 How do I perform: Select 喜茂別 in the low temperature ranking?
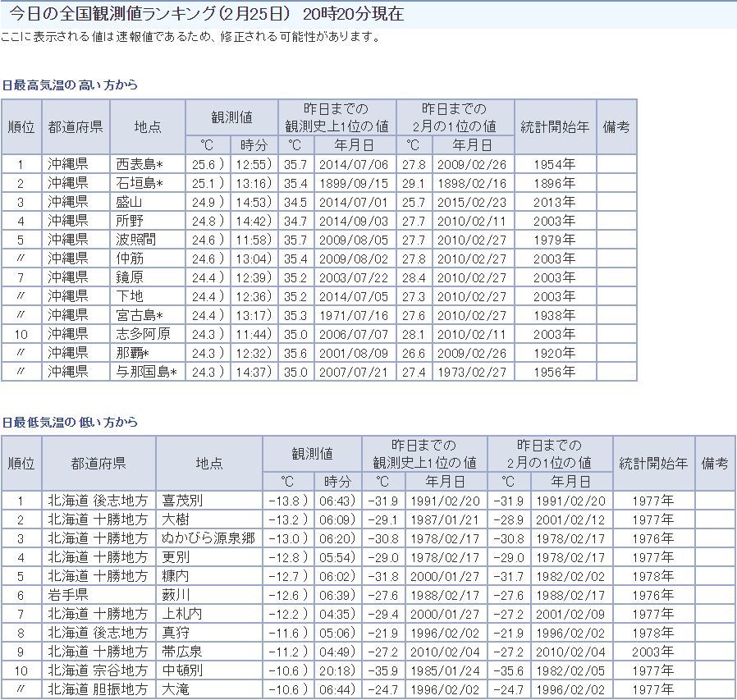tap(181, 501)
